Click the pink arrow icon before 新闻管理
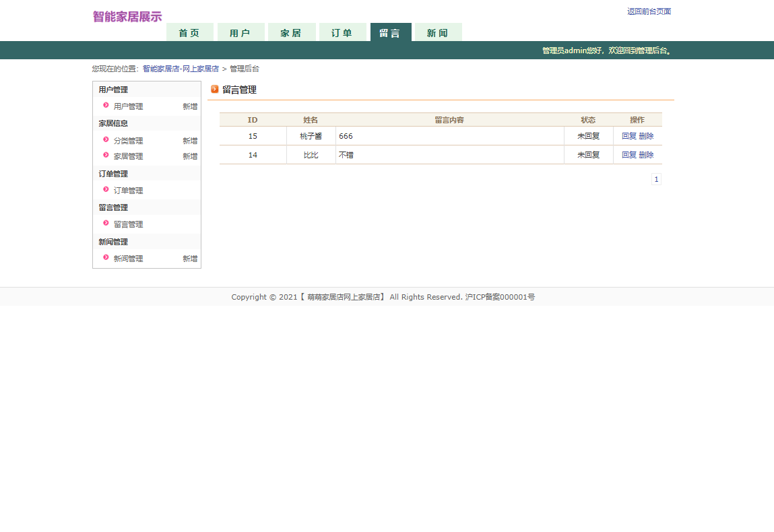The height and width of the screenshot is (532, 774). point(106,258)
